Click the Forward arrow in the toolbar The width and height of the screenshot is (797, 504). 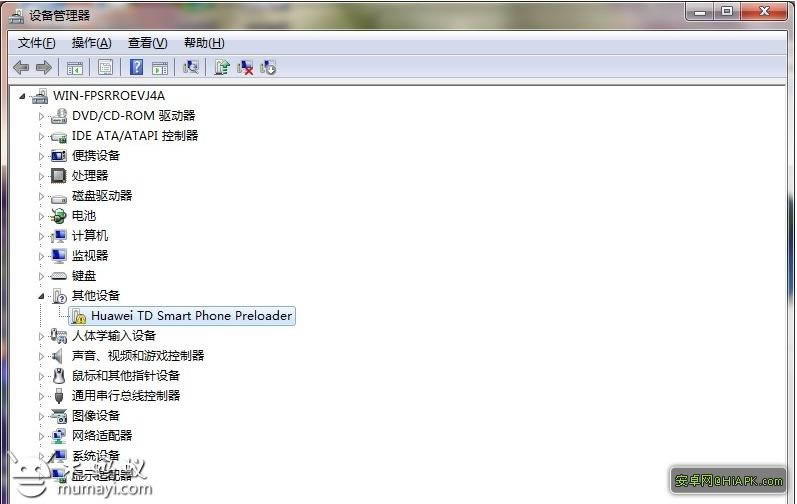43,67
